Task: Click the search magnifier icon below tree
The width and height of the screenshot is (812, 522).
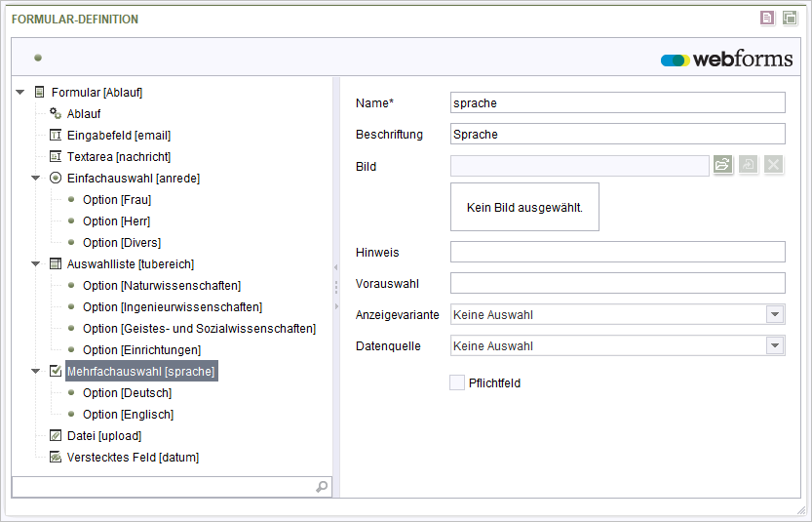Action: [x=322, y=487]
